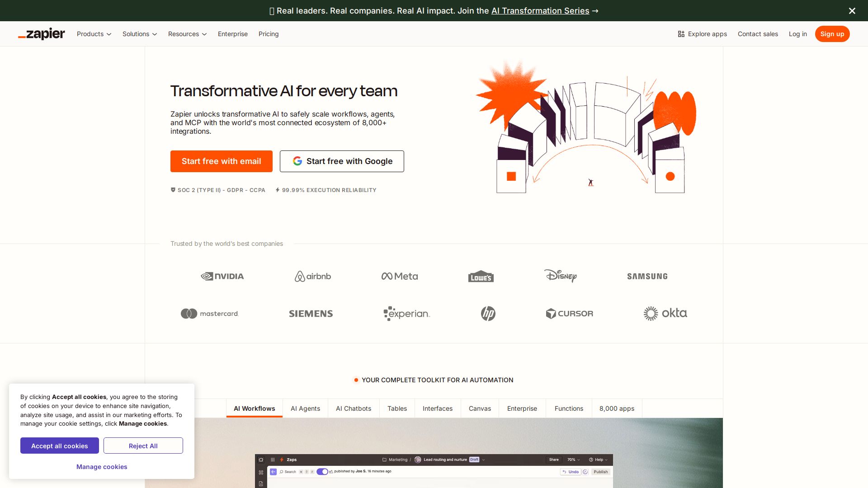Open the Zap editor home icon
The image size is (868, 488).
261,460
